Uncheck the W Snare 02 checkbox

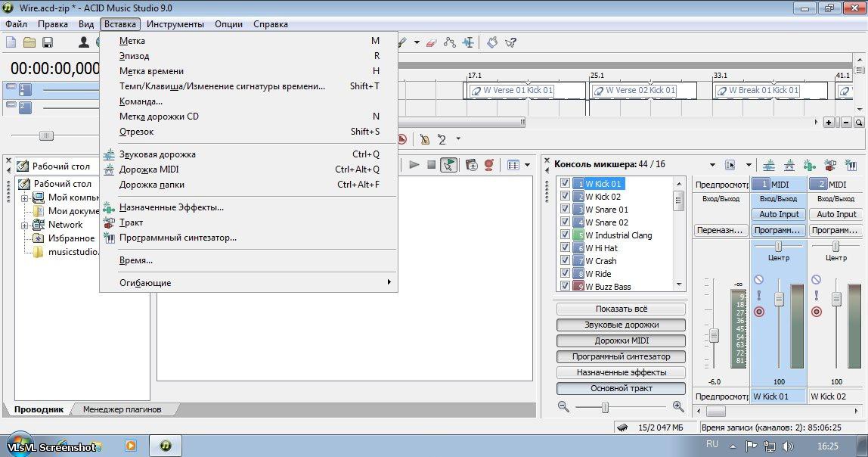click(565, 222)
